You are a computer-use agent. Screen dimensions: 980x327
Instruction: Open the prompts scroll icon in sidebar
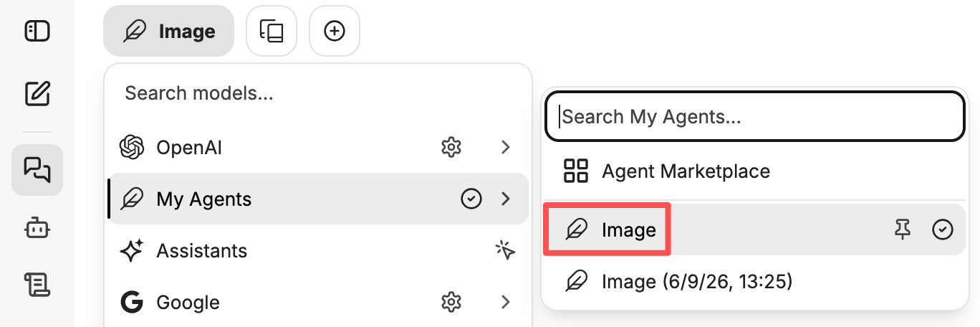[x=37, y=285]
